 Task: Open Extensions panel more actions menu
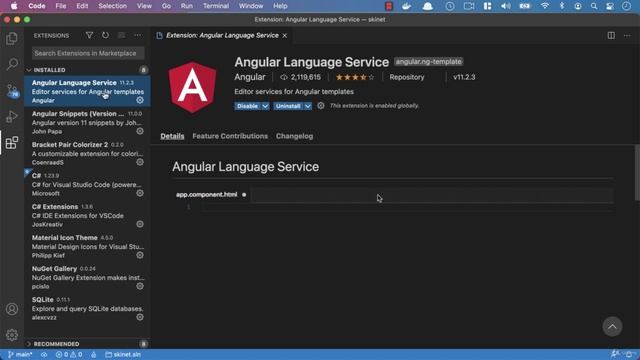tap(138, 36)
